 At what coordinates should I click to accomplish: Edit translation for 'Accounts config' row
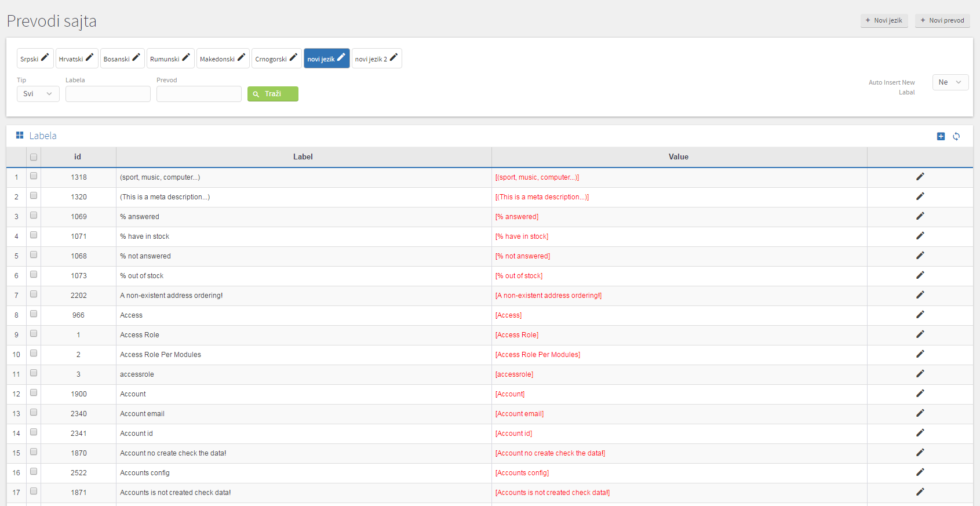pyautogui.click(x=920, y=472)
